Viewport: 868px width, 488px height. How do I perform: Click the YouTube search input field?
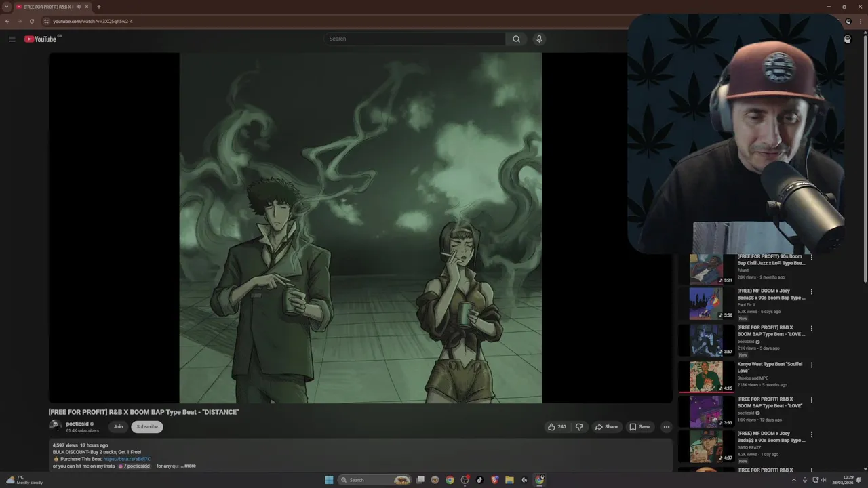414,39
